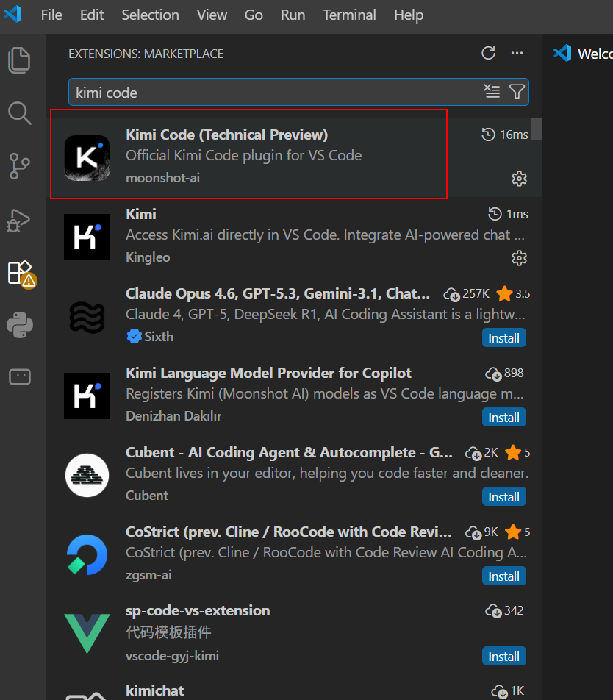This screenshot has height=700, width=613.
Task: Click the sp-code-vs-extension Vue logo
Action: (x=87, y=634)
